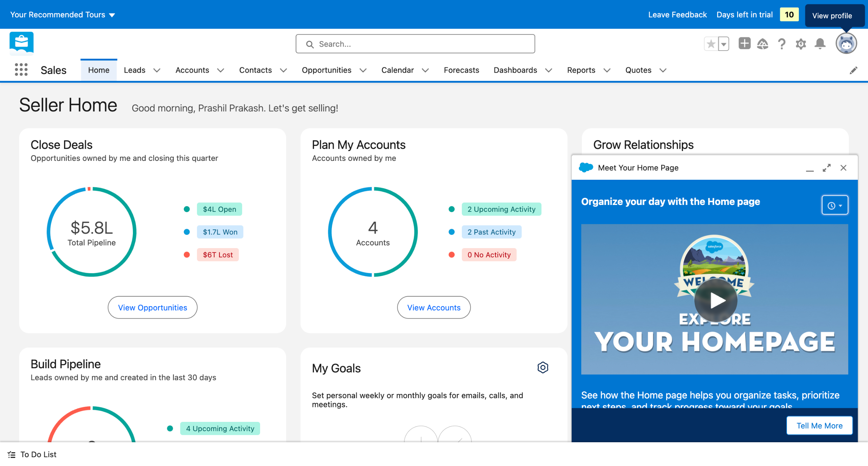The width and height of the screenshot is (868, 466).
Task: Click the trial days 10 badge
Action: click(x=789, y=15)
